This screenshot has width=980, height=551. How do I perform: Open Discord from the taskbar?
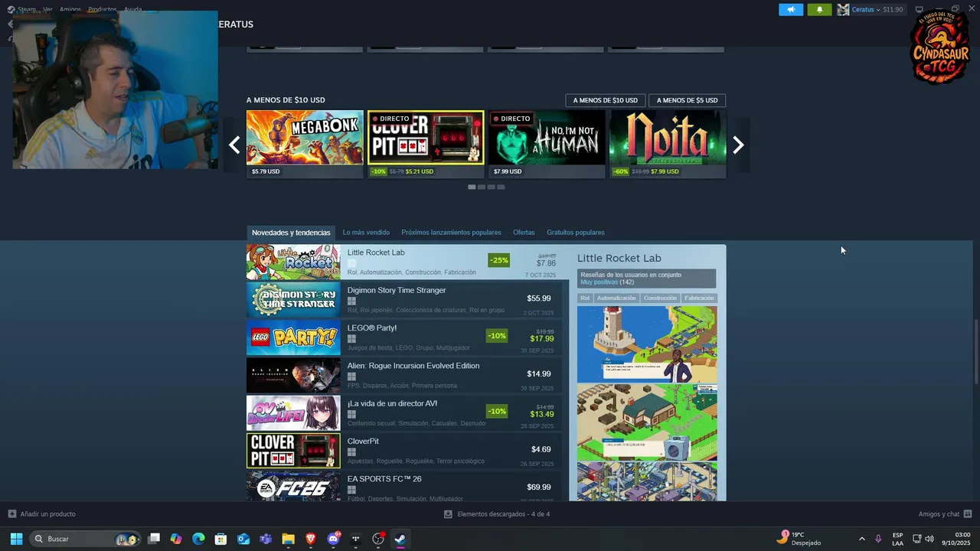333,539
